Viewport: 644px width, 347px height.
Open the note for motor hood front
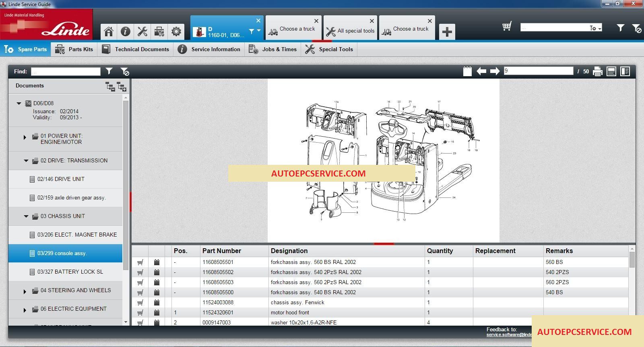coord(157,313)
